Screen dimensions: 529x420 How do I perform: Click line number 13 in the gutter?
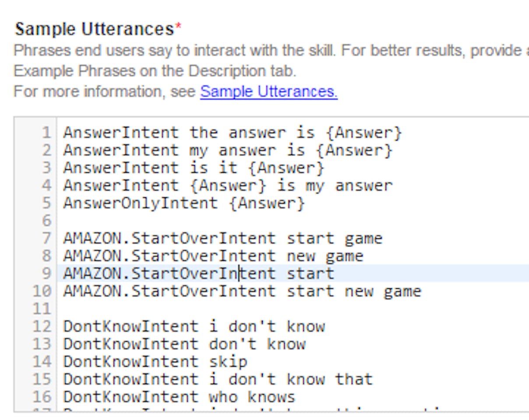pyautogui.click(x=42, y=344)
